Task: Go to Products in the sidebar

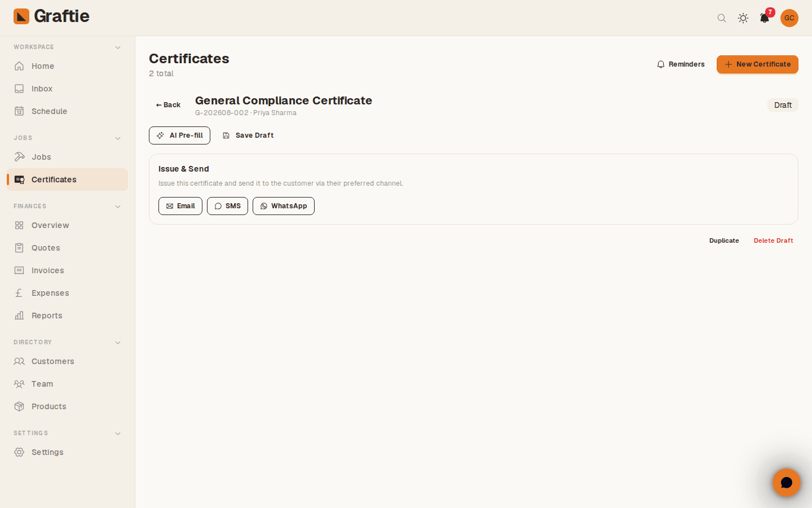Action: 67,406
